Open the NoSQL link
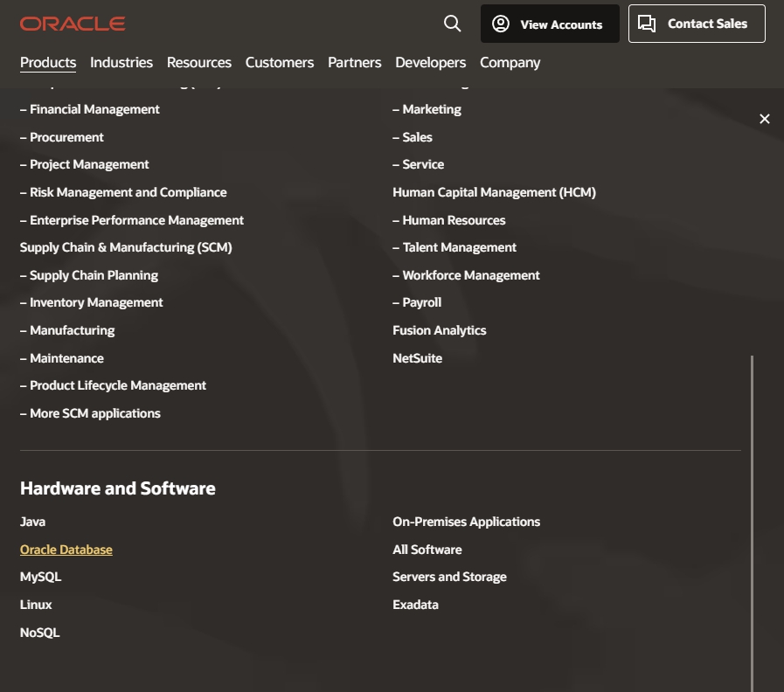 click(x=39, y=633)
